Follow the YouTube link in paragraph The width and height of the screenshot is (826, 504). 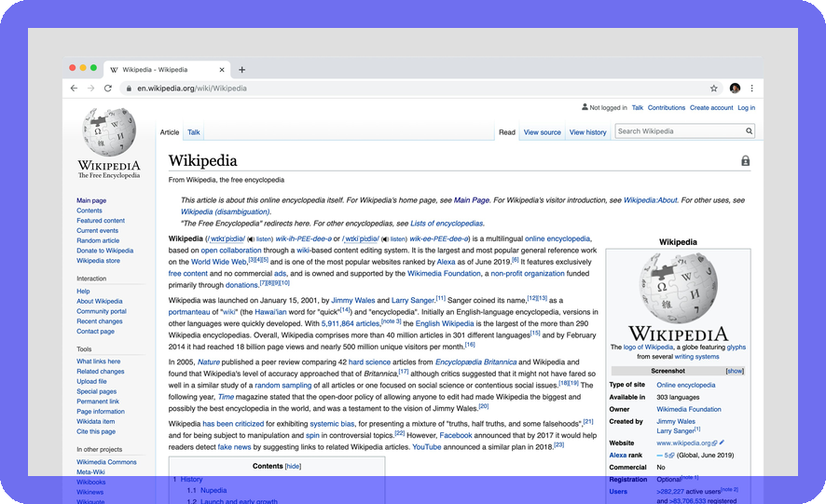[427, 446]
